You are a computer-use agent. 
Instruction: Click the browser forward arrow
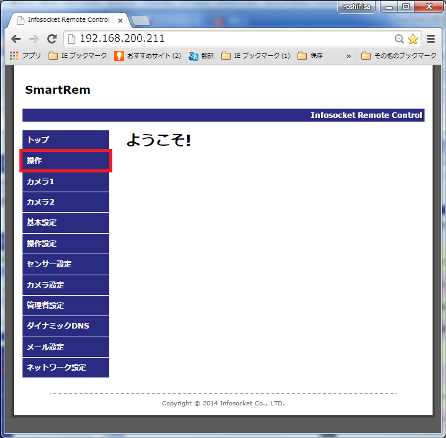(x=34, y=39)
